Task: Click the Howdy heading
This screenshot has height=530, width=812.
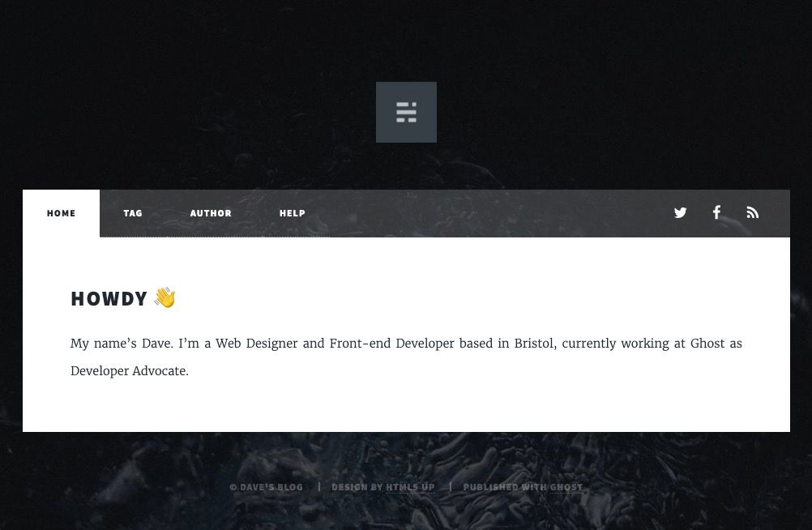Action: [109, 299]
